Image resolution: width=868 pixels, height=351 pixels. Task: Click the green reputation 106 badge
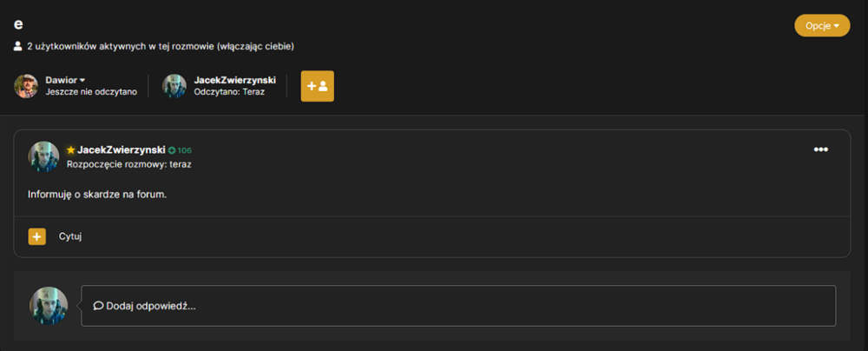pyautogui.click(x=180, y=150)
